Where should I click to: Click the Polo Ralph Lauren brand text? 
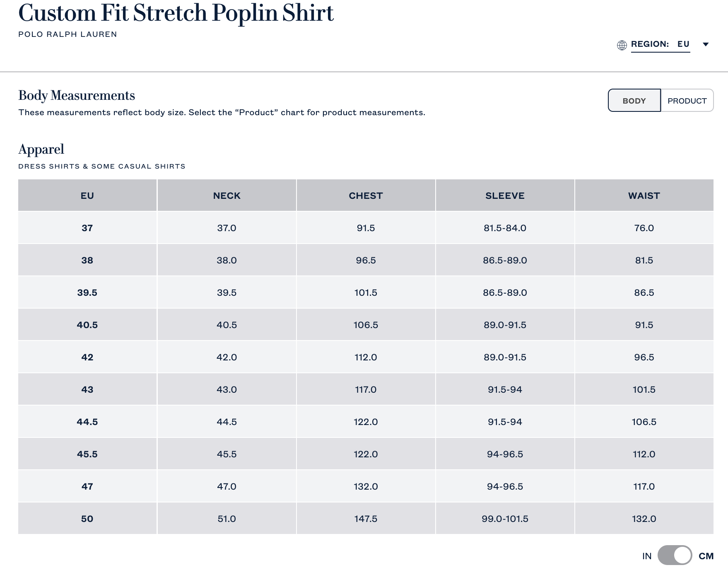[x=67, y=34]
